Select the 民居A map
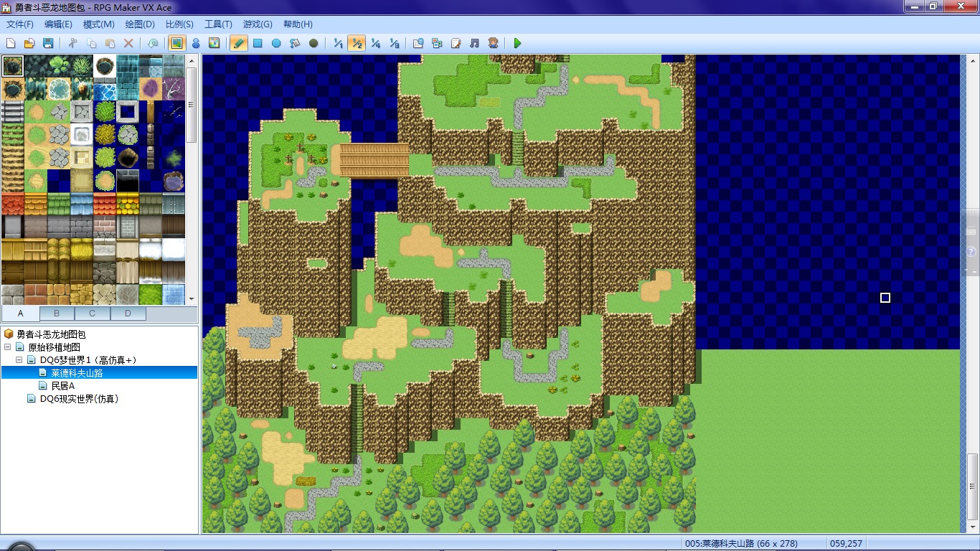 pos(62,386)
